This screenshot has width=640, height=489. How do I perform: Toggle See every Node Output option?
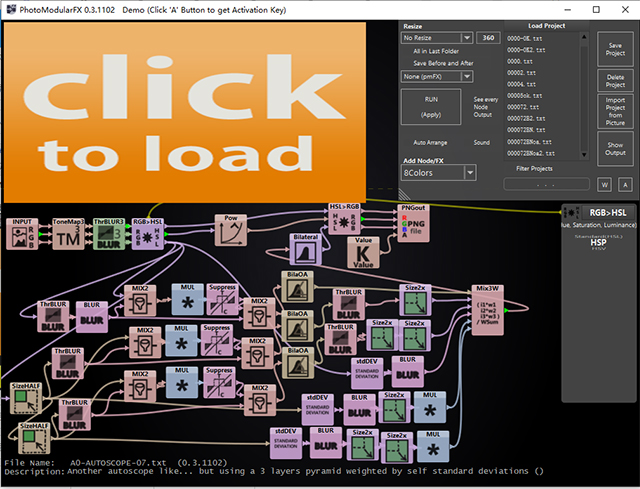pos(485,107)
